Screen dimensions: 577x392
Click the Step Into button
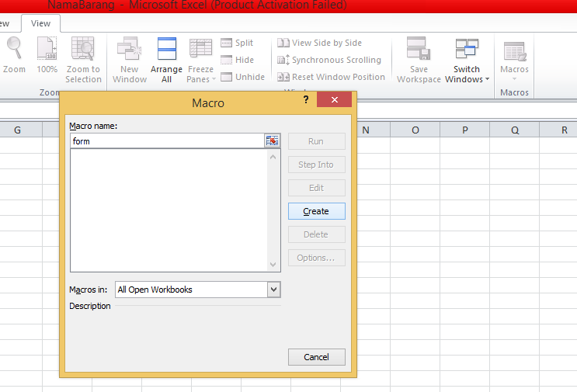pyautogui.click(x=317, y=165)
